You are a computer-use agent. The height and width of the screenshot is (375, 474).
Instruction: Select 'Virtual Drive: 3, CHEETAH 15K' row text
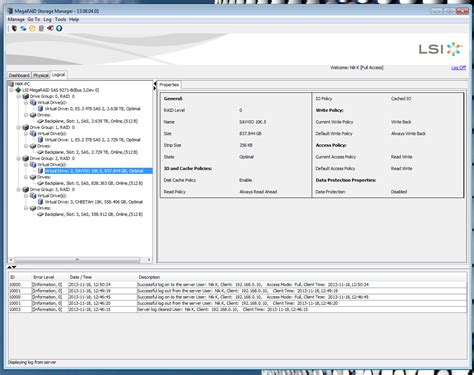pyautogui.click(x=94, y=202)
